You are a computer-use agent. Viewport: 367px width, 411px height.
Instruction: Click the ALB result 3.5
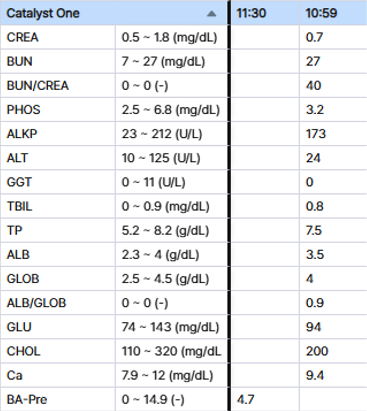pos(315,255)
